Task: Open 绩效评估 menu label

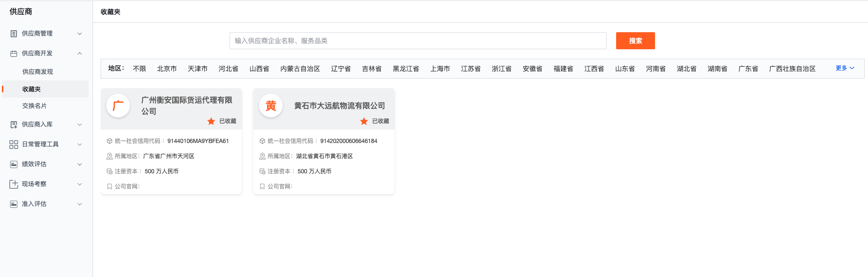Action: pyautogui.click(x=34, y=164)
